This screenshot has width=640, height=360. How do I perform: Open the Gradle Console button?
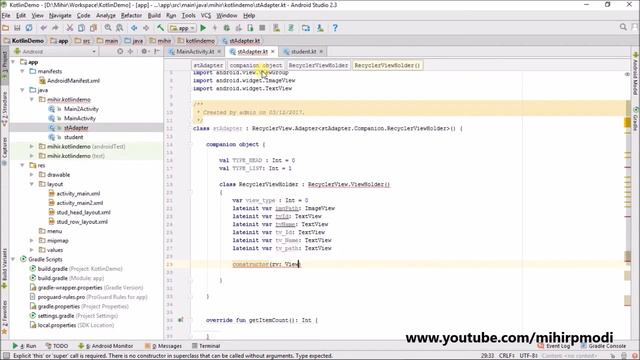point(603,346)
